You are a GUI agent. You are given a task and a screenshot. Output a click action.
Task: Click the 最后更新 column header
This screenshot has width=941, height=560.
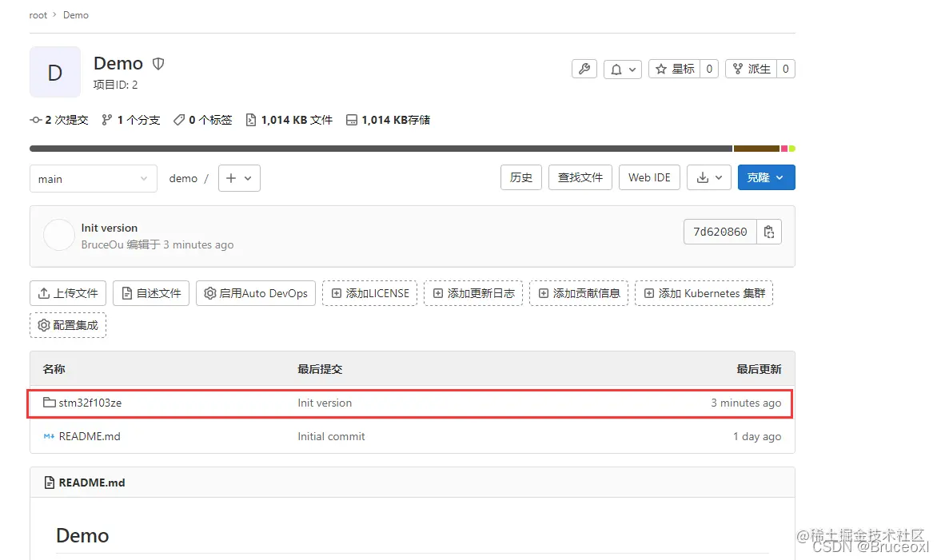coord(760,369)
